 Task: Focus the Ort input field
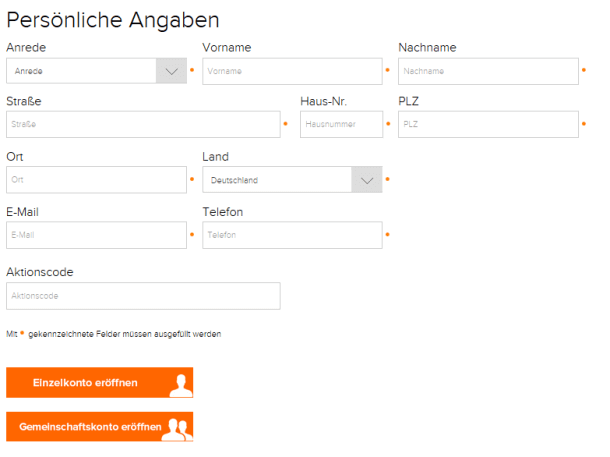click(96, 180)
